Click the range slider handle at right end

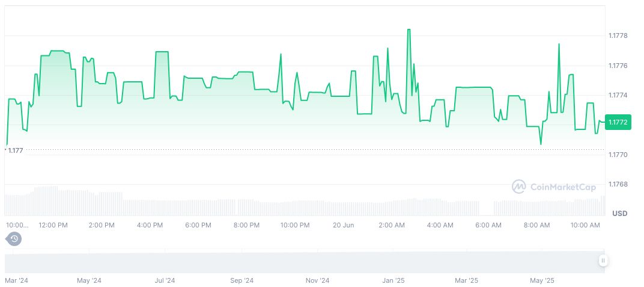point(603,261)
